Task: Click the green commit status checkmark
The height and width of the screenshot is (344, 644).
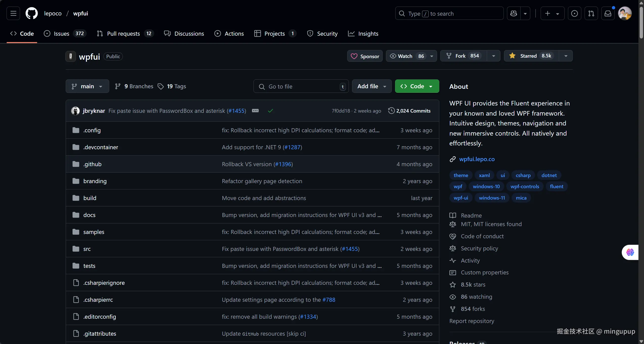Action: click(x=270, y=111)
